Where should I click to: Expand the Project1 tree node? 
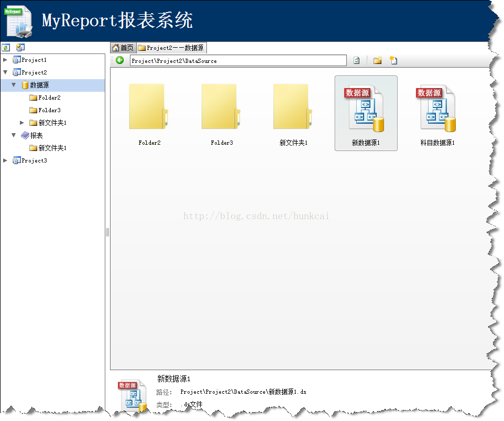point(5,60)
